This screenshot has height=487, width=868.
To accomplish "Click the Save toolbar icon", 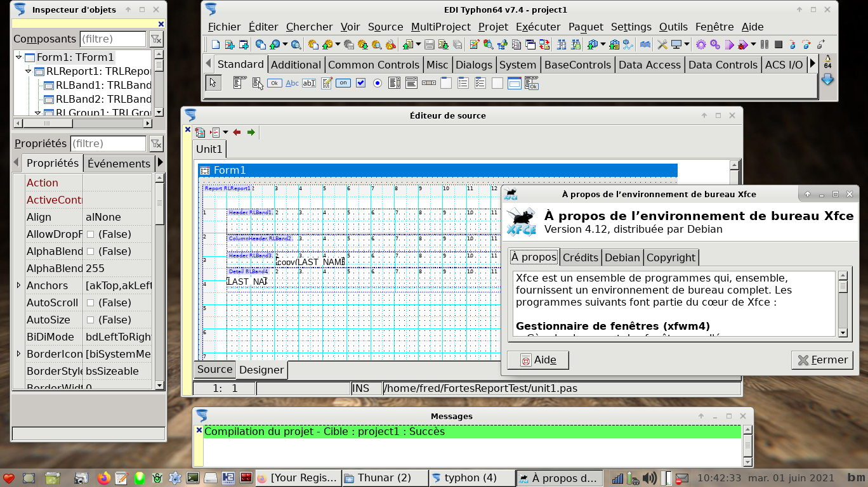I will pyautogui.click(x=430, y=44).
